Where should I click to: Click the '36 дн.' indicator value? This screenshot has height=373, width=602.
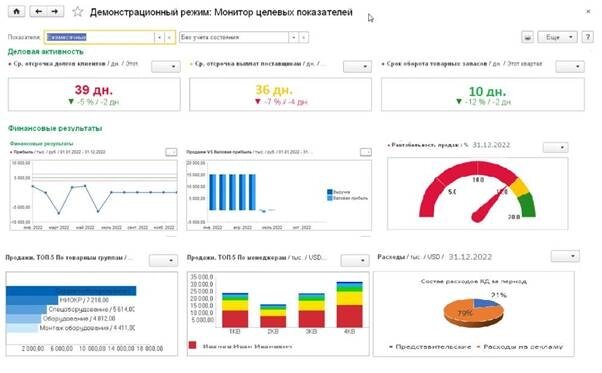pos(274,90)
